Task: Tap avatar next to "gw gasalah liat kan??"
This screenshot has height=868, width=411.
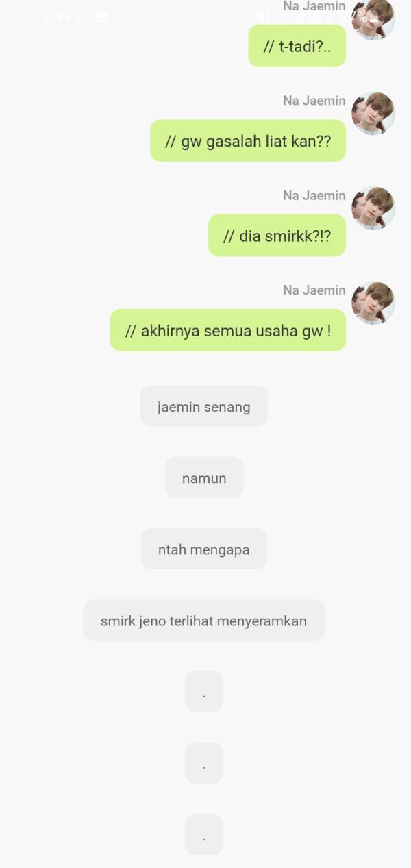Action: tap(373, 114)
